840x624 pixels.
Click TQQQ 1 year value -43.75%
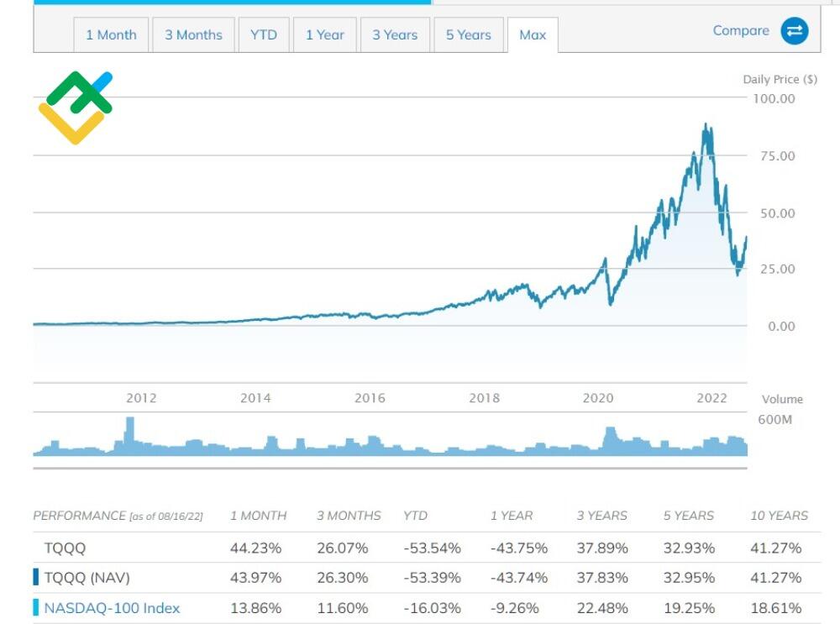[x=518, y=548]
